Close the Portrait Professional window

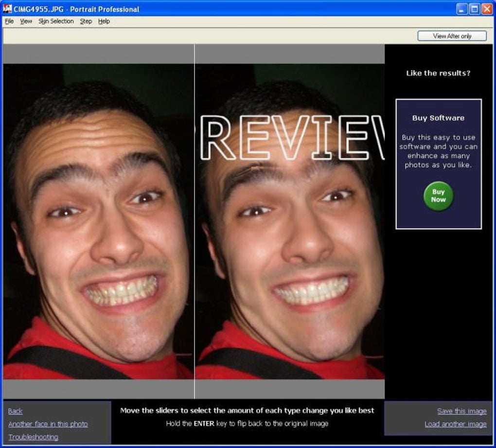point(486,9)
